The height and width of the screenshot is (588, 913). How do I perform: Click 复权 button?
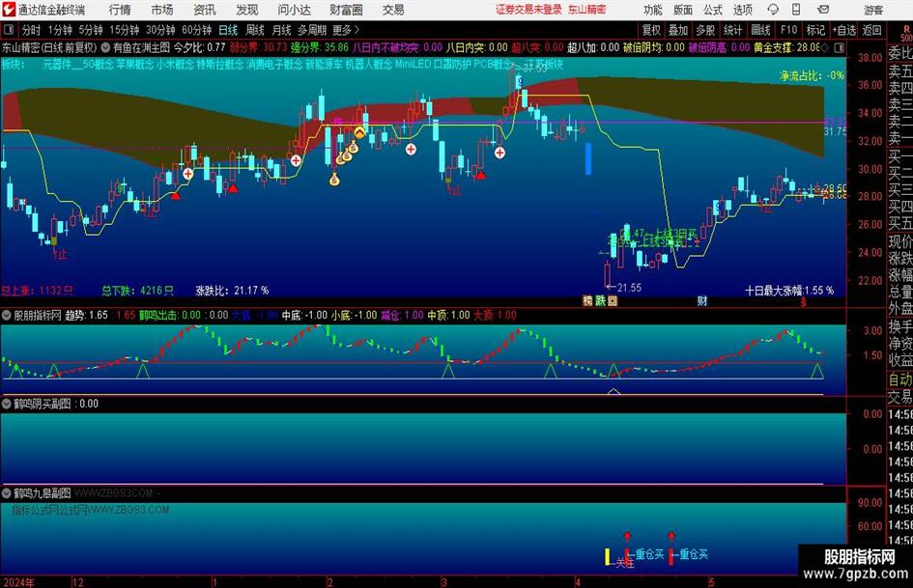651,30
